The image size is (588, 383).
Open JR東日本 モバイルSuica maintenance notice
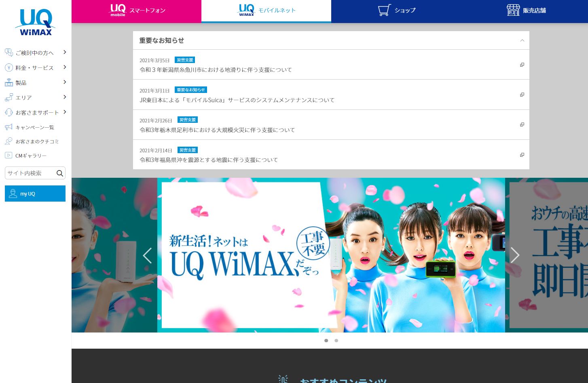pos(237,100)
